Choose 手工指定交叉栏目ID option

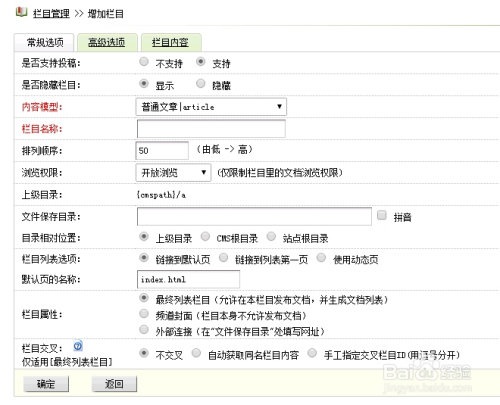pos(312,353)
